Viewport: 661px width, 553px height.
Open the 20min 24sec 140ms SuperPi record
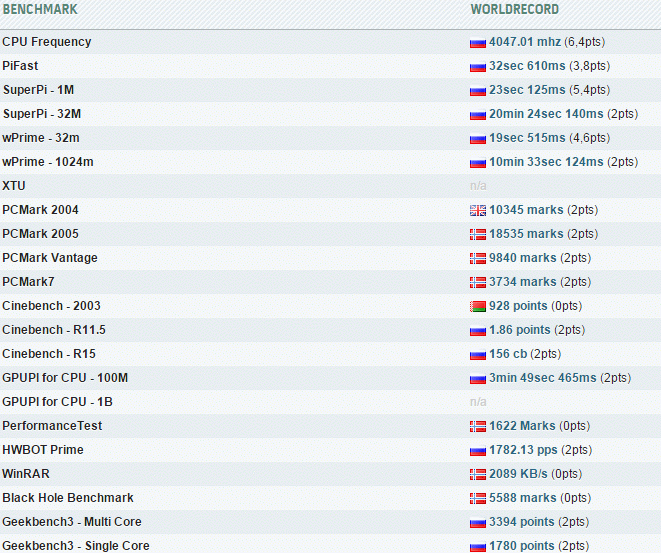546,114
